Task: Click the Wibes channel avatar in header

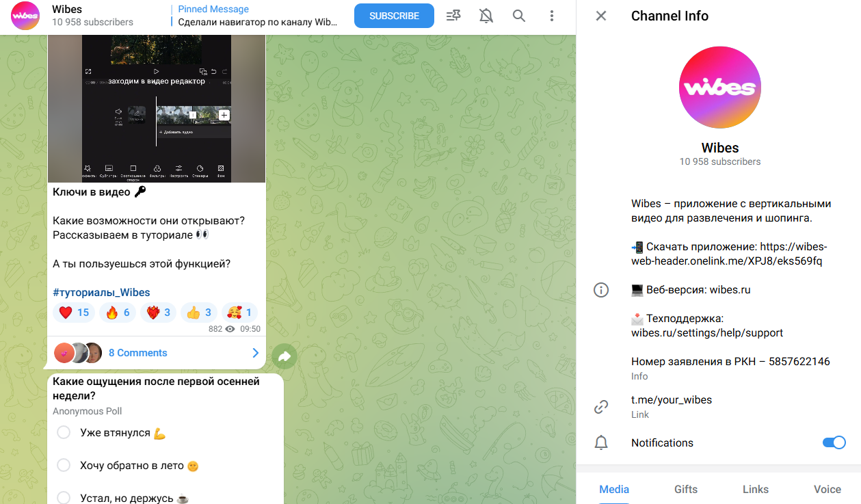Action: 25,16
